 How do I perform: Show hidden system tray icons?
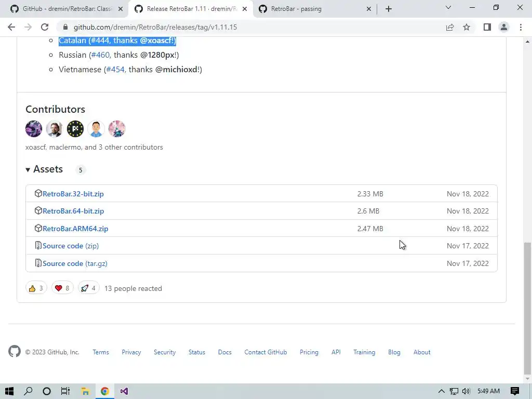[441, 391]
